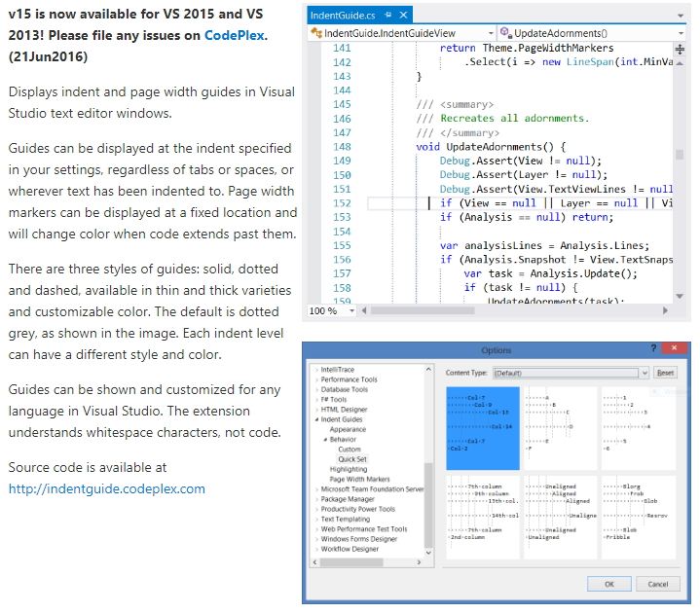This screenshot has width=700, height=613.
Task: Click the pin icon on IndentGuide.cs tab
Action: [388, 16]
